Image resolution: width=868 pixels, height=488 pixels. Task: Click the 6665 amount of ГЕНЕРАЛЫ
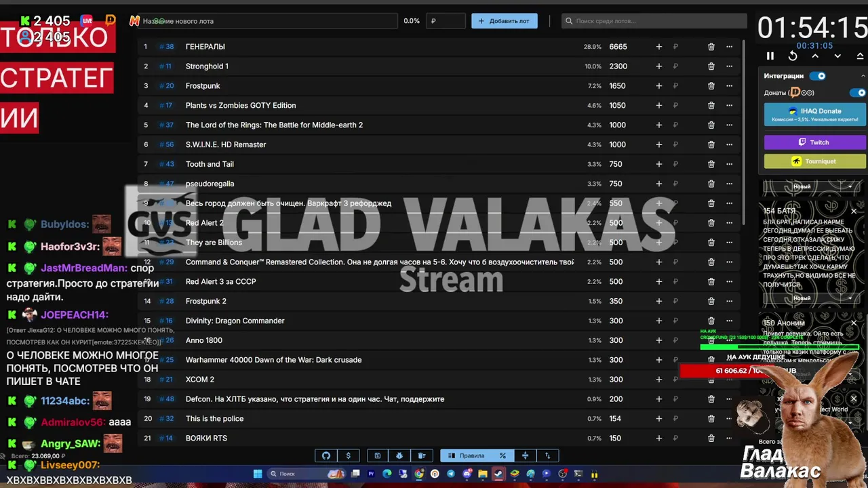tap(618, 47)
